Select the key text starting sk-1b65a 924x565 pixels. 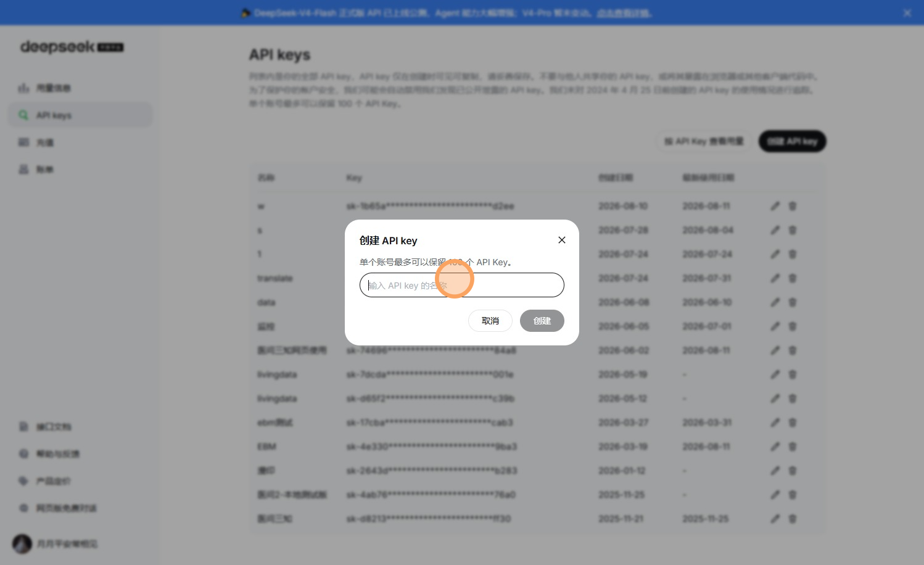coord(430,206)
